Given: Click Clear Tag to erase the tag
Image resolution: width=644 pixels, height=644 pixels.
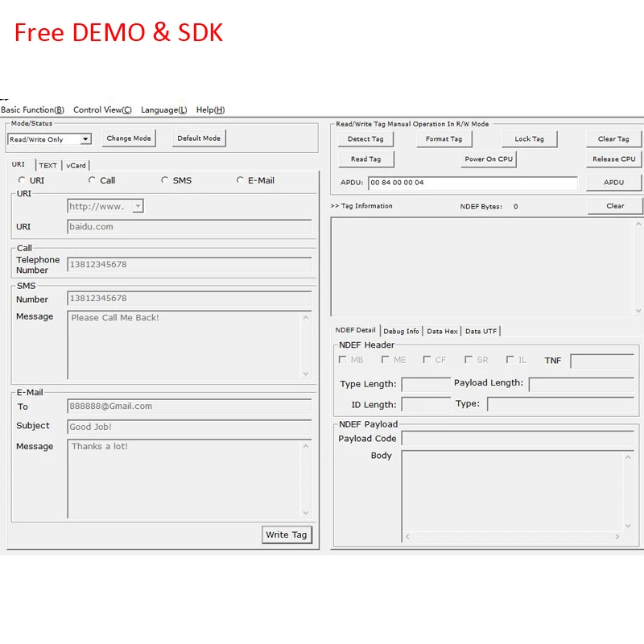Looking at the screenshot, I should (613, 138).
